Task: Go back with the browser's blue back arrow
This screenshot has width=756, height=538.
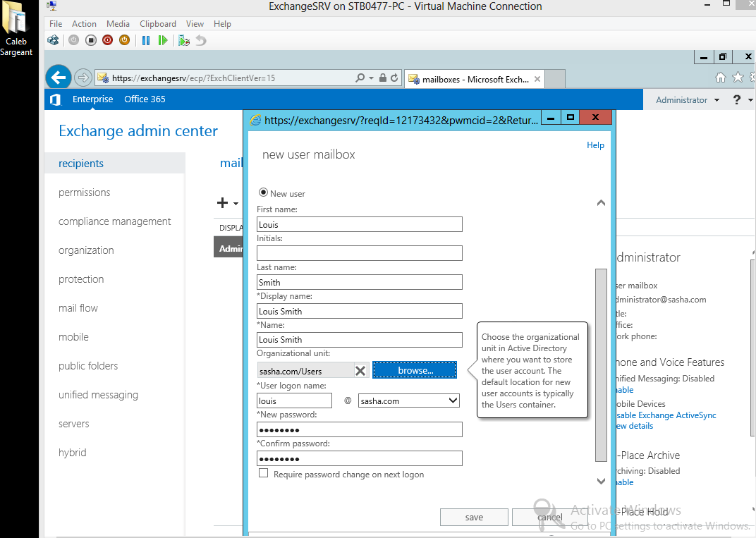Action: pos(59,78)
